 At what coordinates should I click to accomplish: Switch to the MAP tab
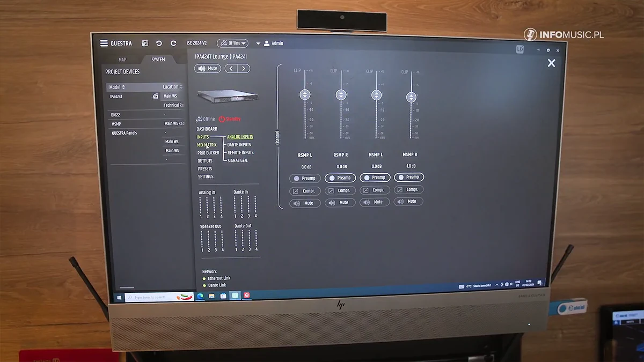(122, 60)
